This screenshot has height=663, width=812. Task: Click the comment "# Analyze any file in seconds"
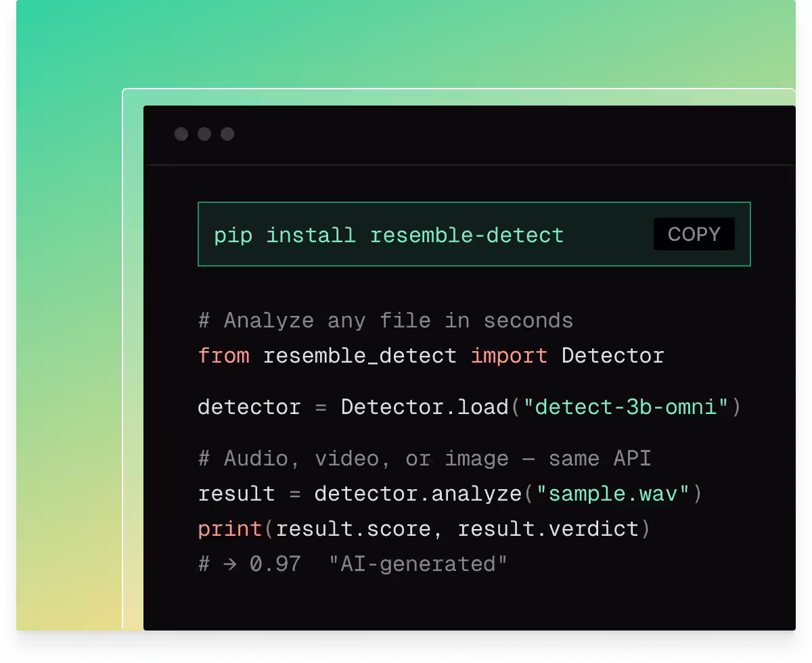[x=385, y=320]
